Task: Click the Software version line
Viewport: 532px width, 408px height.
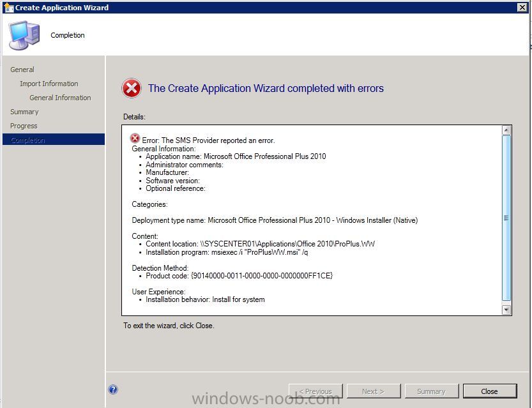Action: 172,181
